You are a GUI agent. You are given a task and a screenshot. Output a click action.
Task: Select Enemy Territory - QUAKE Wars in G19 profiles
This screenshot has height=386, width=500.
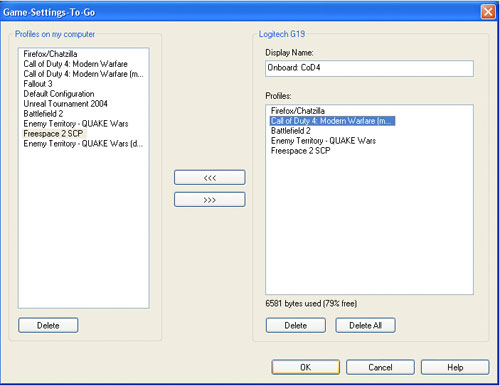pos(323,141)
